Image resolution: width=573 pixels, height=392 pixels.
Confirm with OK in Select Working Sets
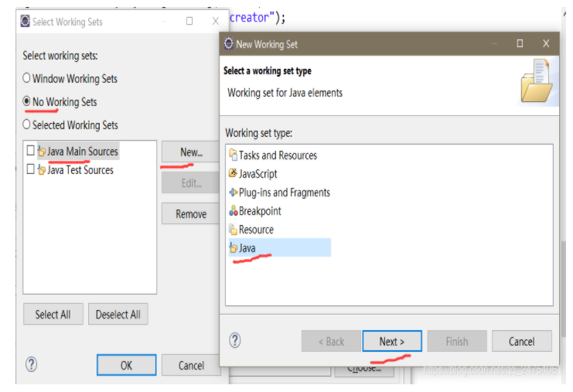[127, 365]
